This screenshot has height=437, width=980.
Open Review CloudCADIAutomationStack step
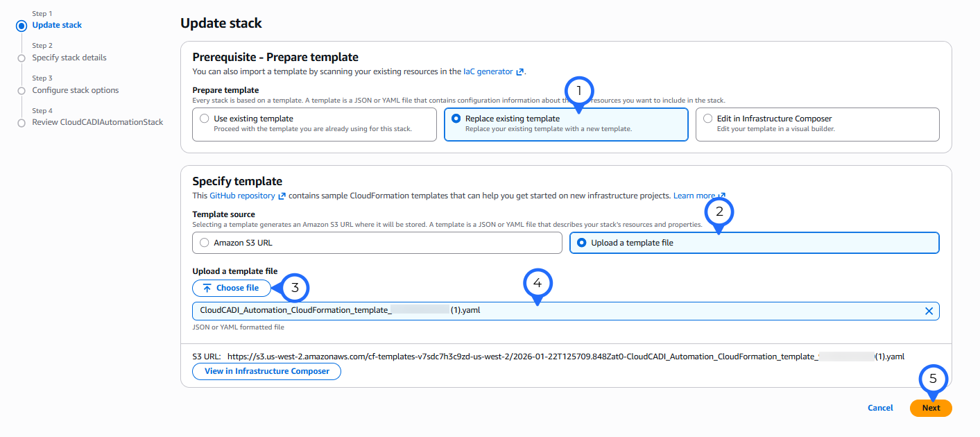(x=98, y=122)
